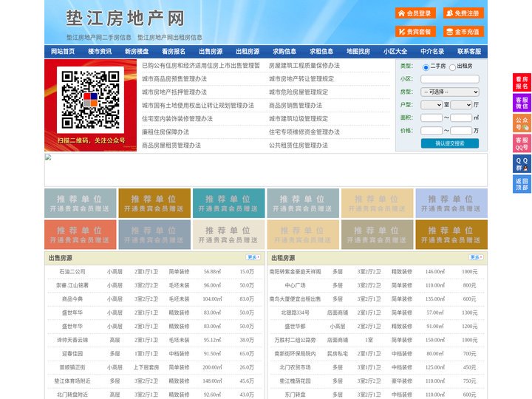The height and width of the screenshot is (399, 532).
Task: Click 更多 in 出租房源 header
Action: point(476,258)
